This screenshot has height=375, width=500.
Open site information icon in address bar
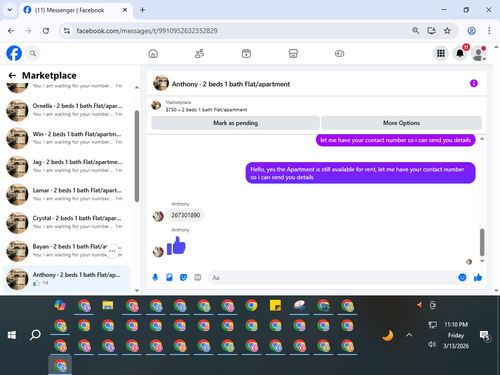[x=67, y=31]
